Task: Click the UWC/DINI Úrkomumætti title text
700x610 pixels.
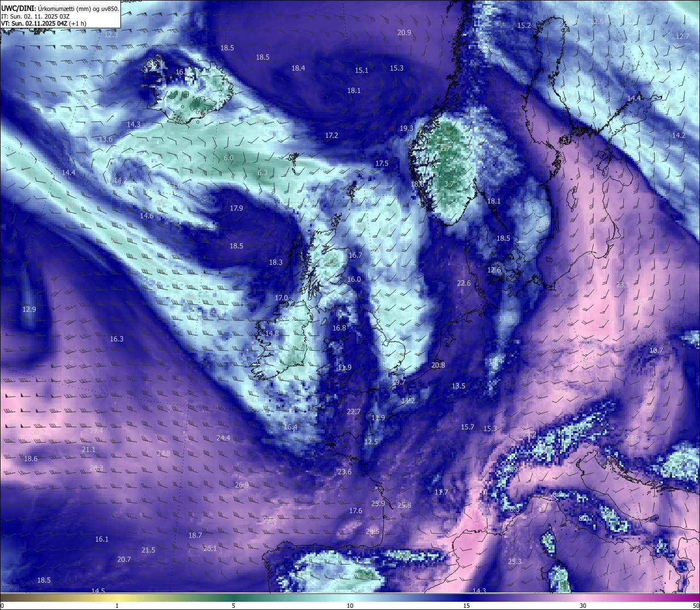Action: click(x=60, y=9)
